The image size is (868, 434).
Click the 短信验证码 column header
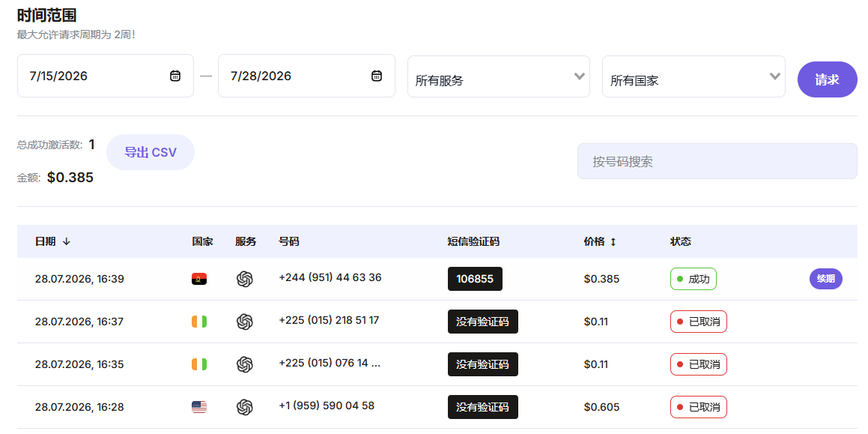tap(473, 241)
